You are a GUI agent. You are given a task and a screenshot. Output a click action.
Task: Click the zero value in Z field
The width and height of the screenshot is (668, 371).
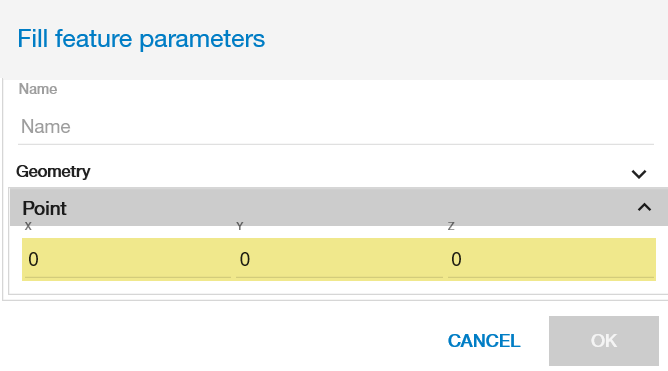point(456,259)
